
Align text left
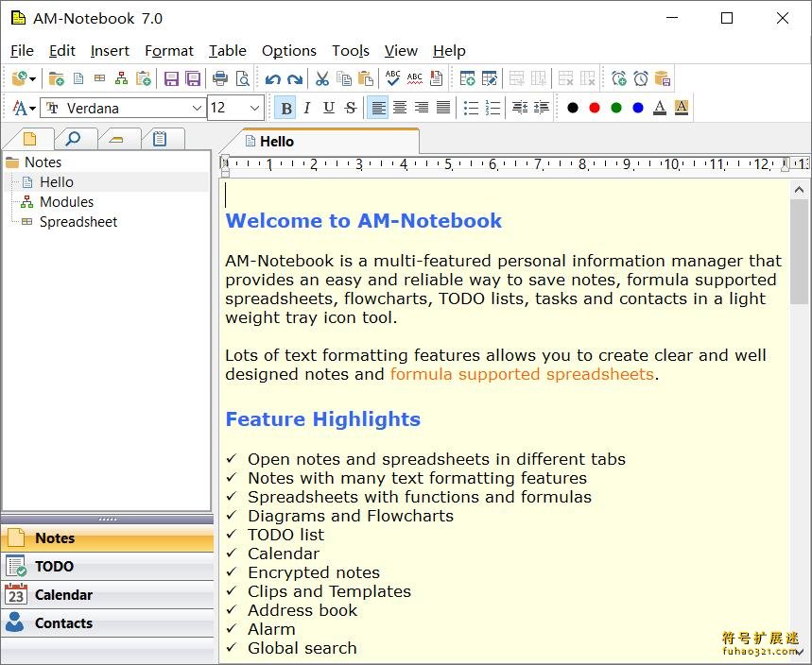[x=378, y=108]
